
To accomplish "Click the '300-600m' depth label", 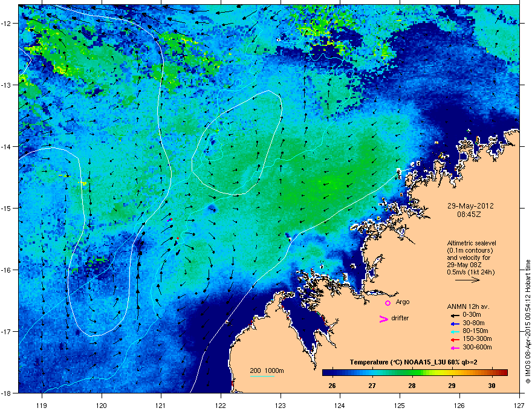I will [477, 348].
